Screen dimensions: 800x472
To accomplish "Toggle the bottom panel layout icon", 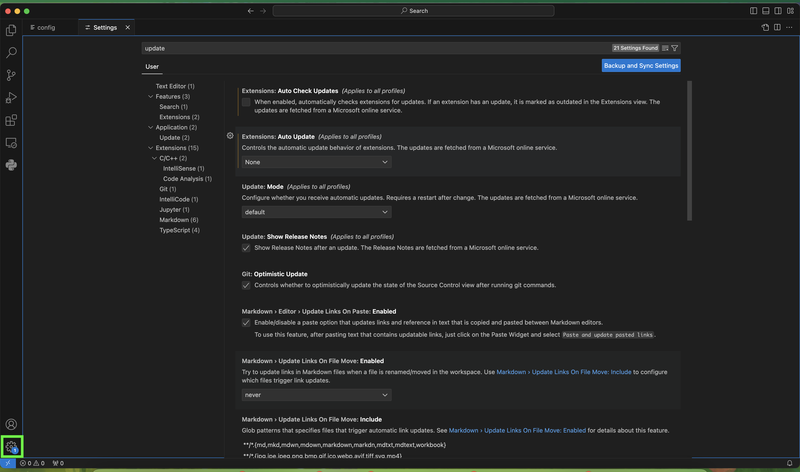I will click(x=766, y=11).
